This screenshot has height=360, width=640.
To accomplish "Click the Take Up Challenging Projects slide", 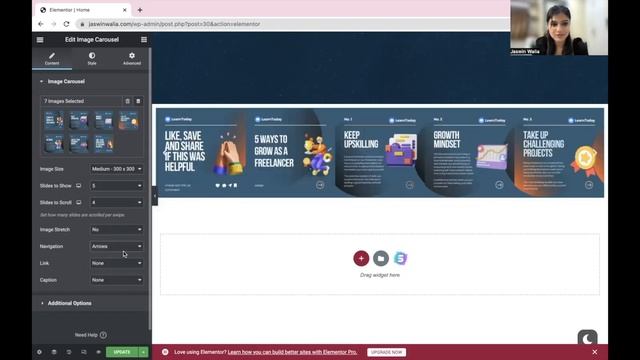I will click(x=559, y=153).
